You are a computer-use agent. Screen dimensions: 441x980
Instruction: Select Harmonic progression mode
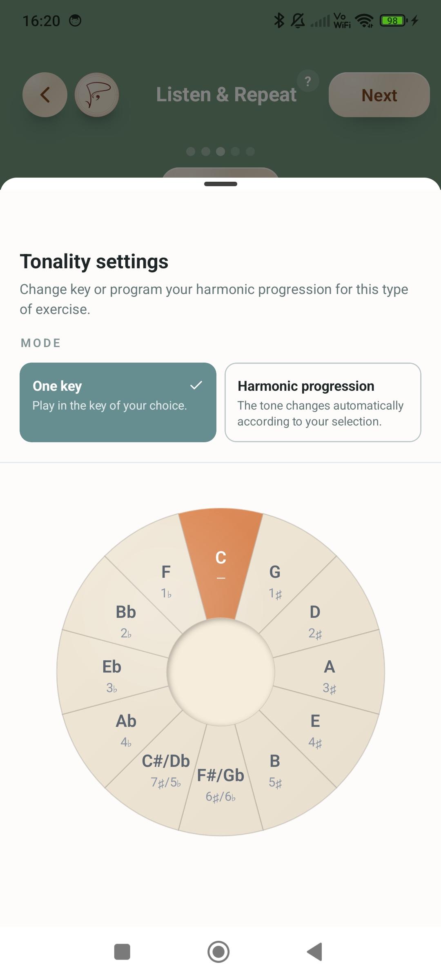[x=323, y=402]
